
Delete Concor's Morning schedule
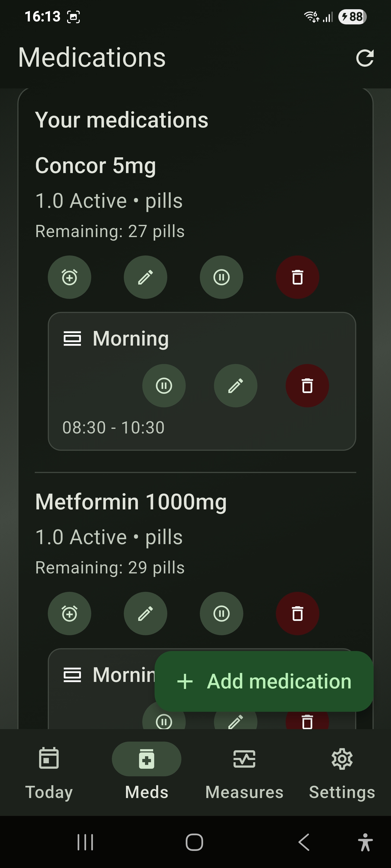point(307,386)
